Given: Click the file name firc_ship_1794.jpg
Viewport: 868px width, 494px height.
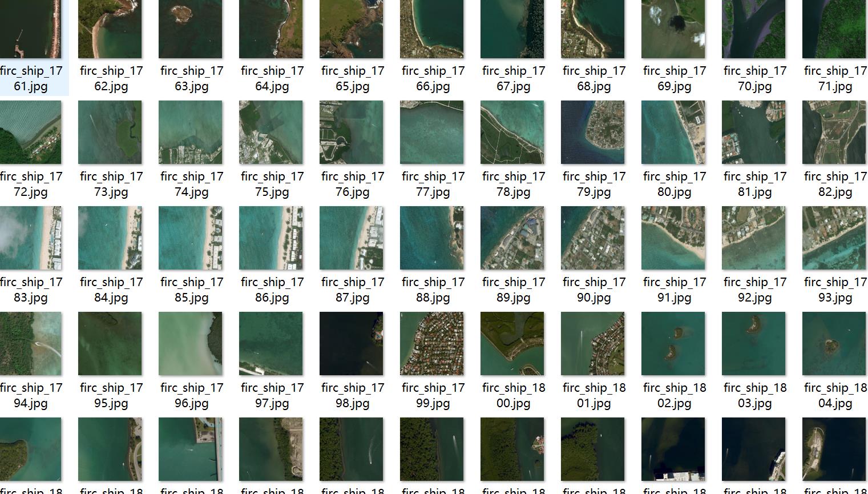Looking at the screenshot, I should tap(31, 396).
